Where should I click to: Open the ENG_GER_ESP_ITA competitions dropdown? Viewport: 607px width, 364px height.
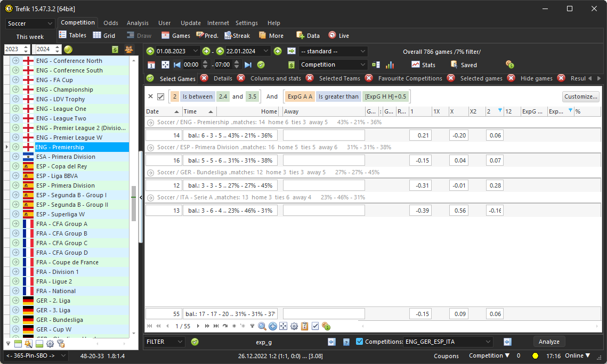(488, 342)
